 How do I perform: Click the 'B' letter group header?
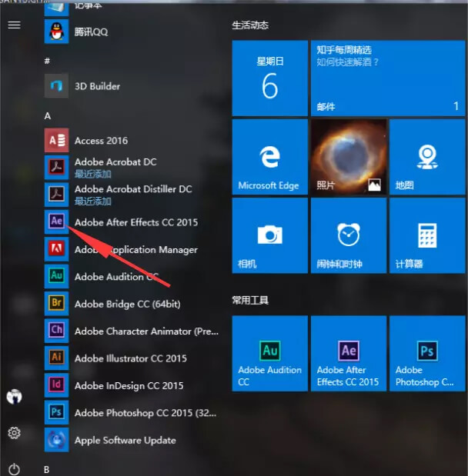46,470
